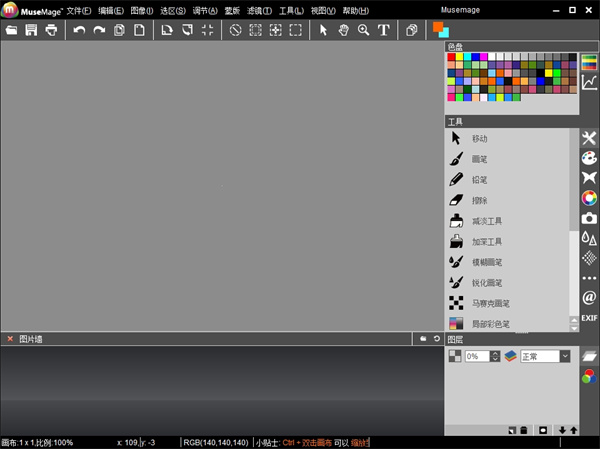Open the 正常 blend mode dropdown
The width and height of the screenshot is (600, 449).
(565, 356)
